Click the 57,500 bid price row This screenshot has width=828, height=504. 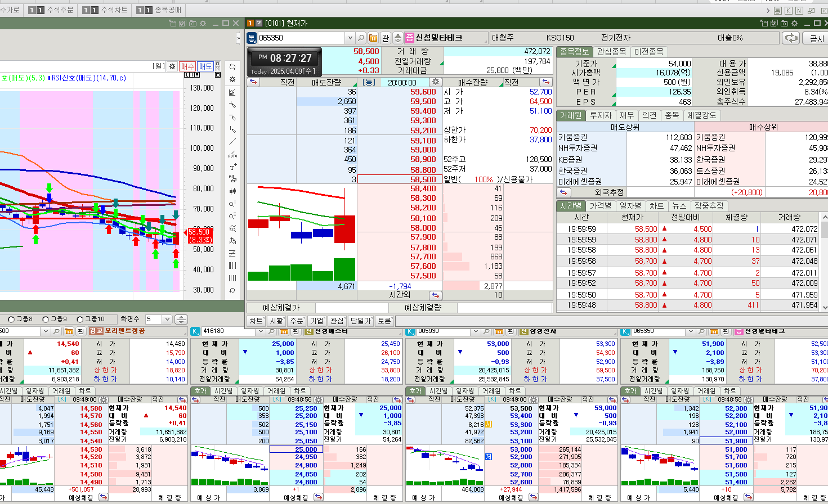(400, 276)
